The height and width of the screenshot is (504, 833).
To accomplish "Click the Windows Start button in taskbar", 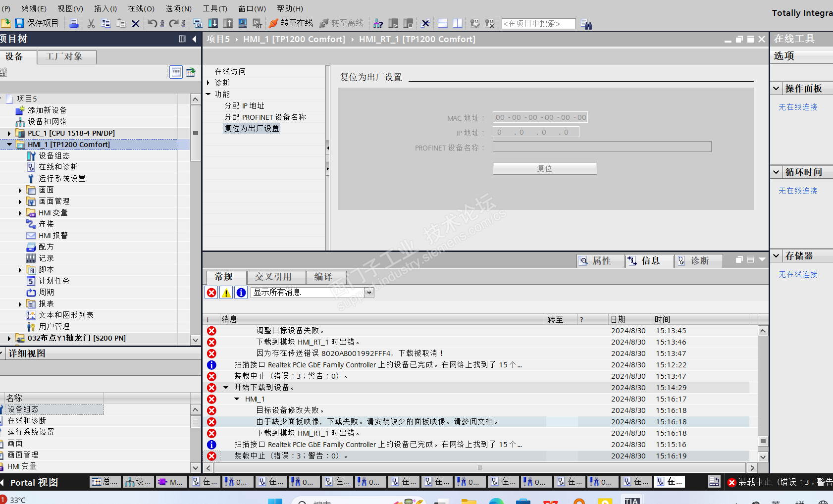I will tap(275, 501).
